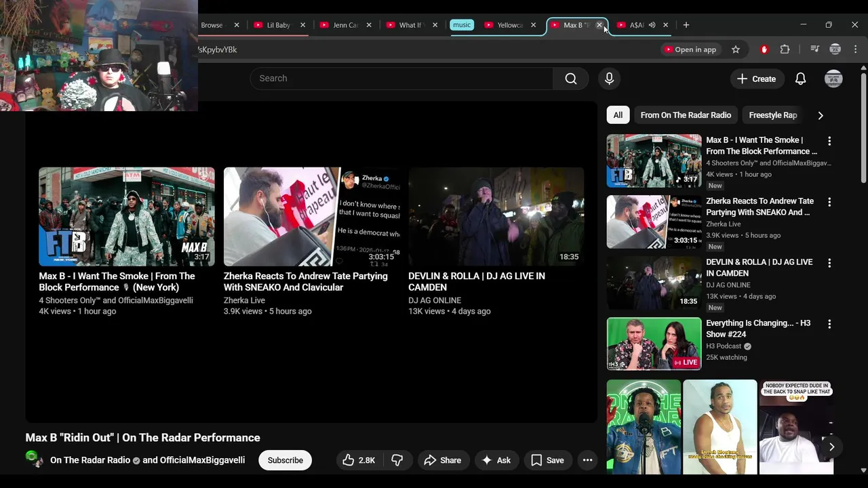Open Zerka Reacts endscreen thumbnail
This screenshot has height=488, width=868.
311,217
